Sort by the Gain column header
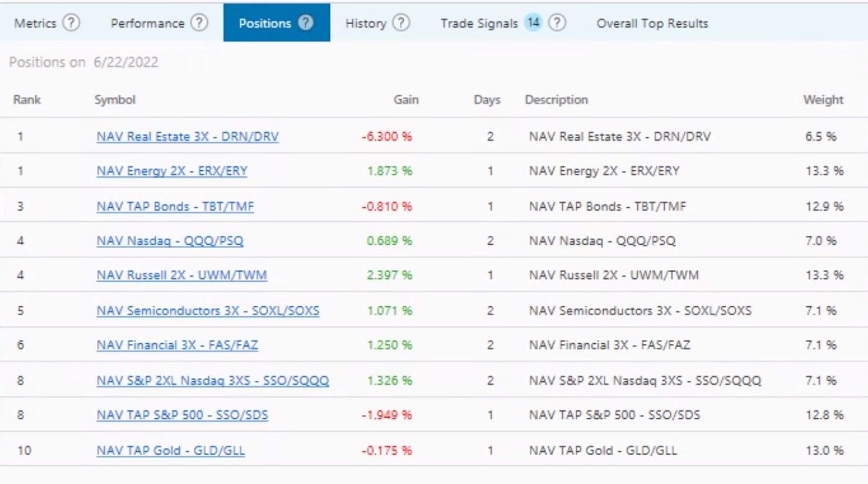868x484 pixels. tap(405, 100)
